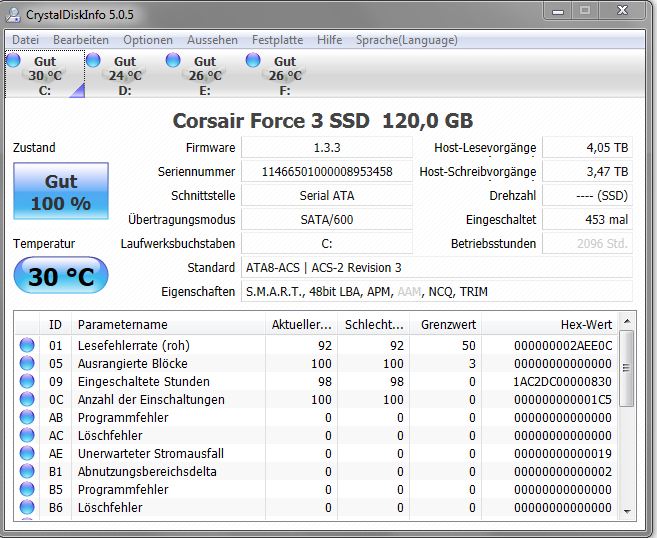Click hex value 000000002AEE0C
Screen dimensions: 657x538
(x=563, y=345)
